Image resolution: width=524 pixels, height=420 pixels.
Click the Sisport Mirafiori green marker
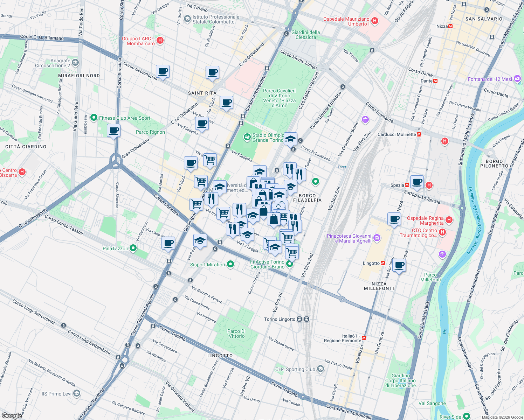[230, 264]
